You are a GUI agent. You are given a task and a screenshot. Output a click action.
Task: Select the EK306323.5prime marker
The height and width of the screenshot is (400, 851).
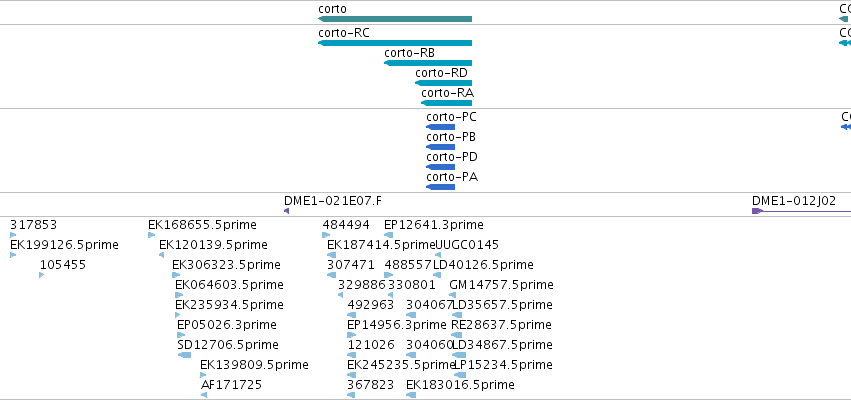pos(175,275)
